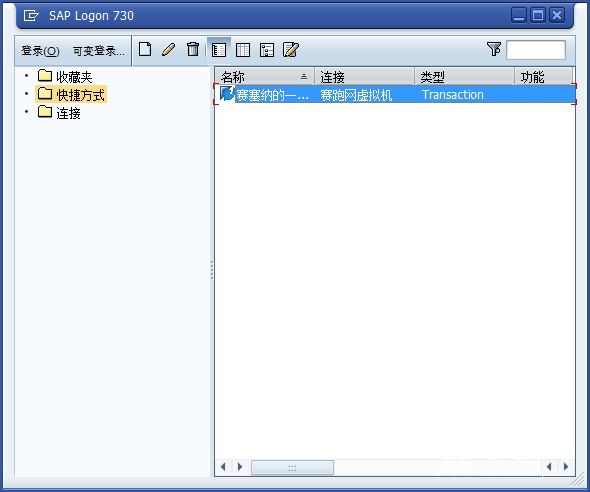This screenshot has width=590, height=492.
Task: Select the 连接 connections folder
Action: 59,112
